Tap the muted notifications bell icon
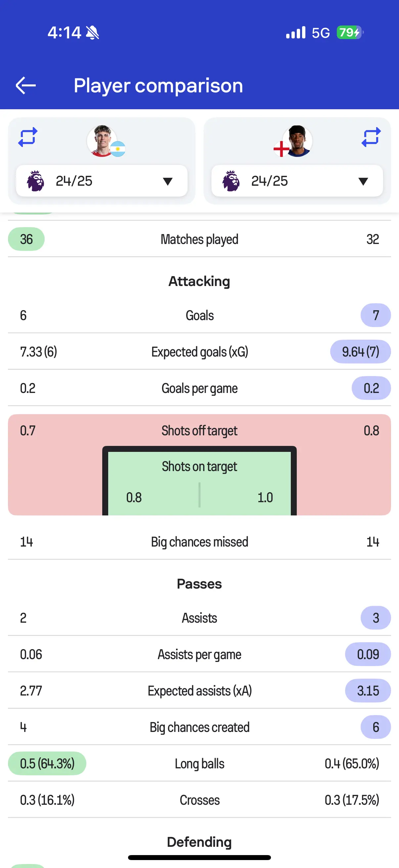399x868 pixels. (92, 33)
